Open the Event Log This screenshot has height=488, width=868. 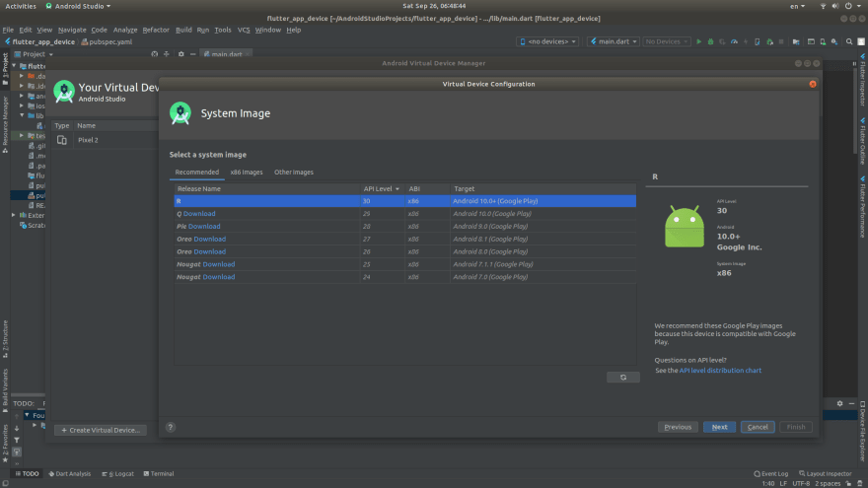[771, 473]
